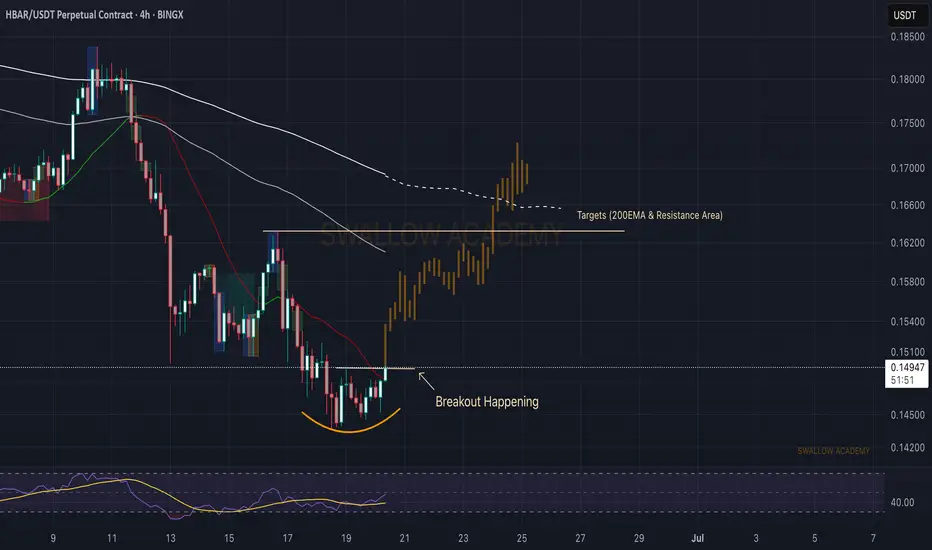Click the date label 21 on time axis
Image resolution: width=932 pixels, height=550 pixels.
(x=404, y=538)
